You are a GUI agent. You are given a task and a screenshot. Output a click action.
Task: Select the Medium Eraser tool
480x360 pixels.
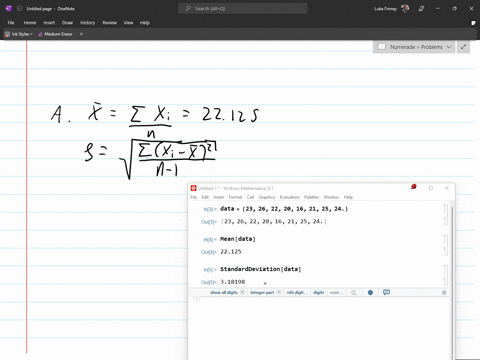55,34
